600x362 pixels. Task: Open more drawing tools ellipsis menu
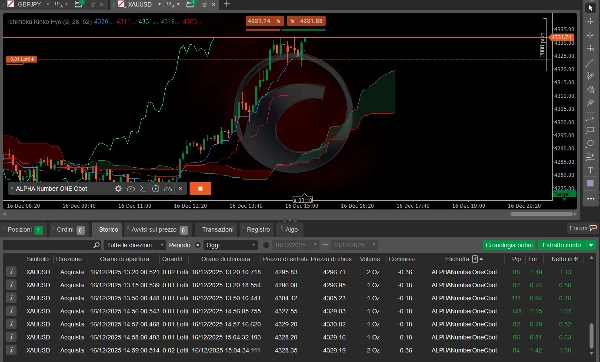coord(590,198)
